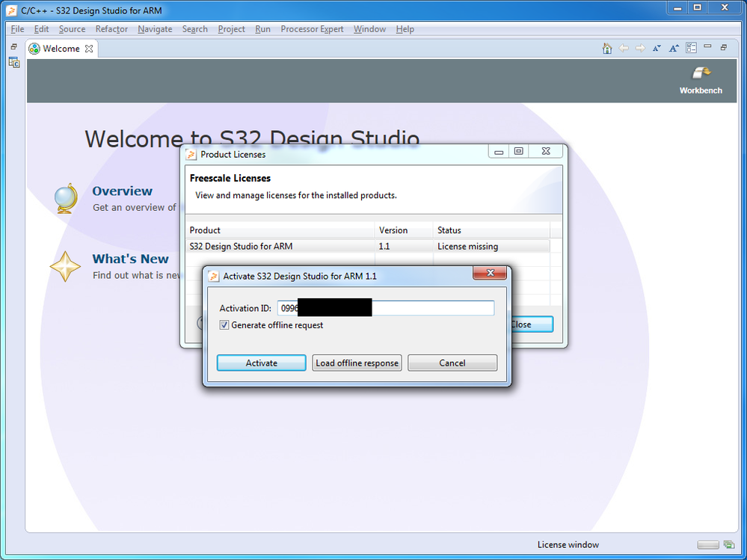Reduce font size in Welcome view
The height and width of the screenshot is (560, 747).
(x=657, y=48)
